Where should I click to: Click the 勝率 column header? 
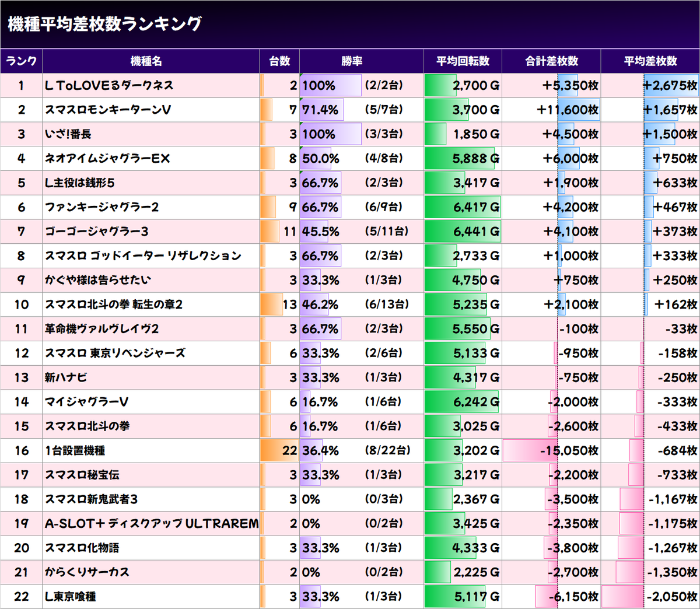click(x=362, y=61)
